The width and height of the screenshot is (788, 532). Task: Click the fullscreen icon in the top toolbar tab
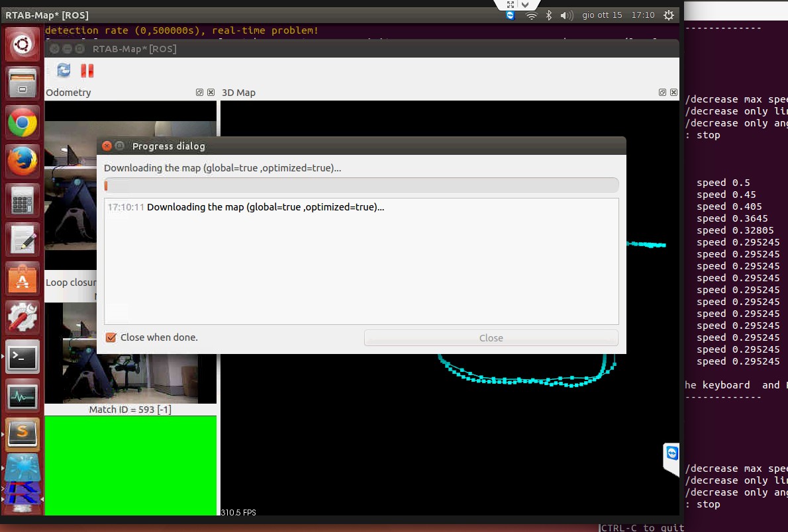click(511, 5)
